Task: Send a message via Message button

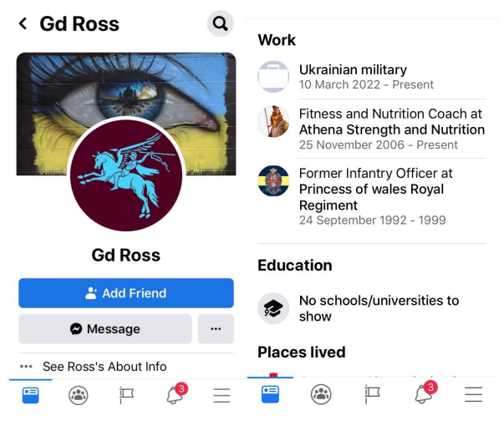Action: coord(105,328)
